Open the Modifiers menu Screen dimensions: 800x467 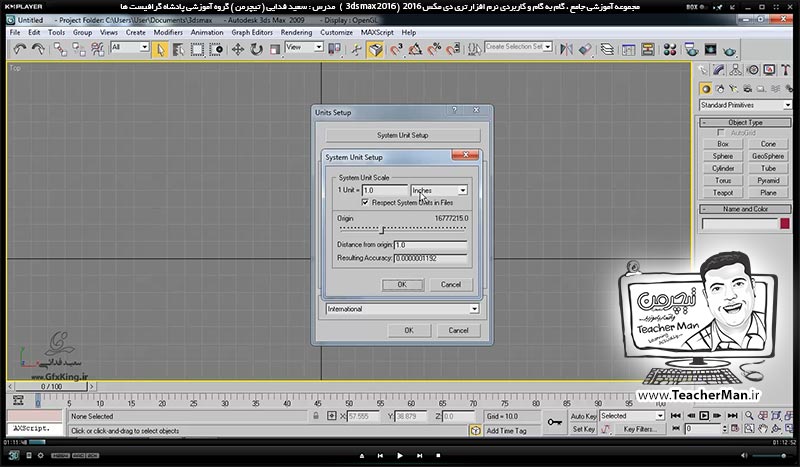tap(168, 32)
